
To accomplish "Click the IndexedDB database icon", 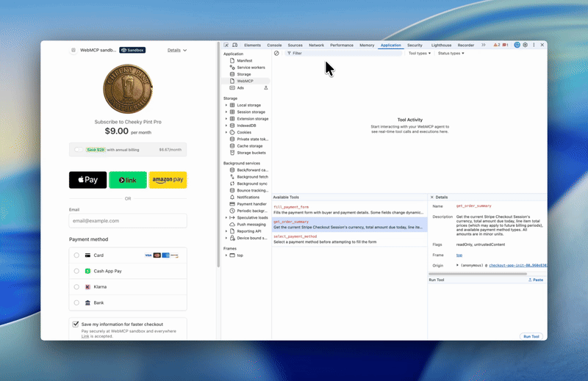I will tap(232, 126).
